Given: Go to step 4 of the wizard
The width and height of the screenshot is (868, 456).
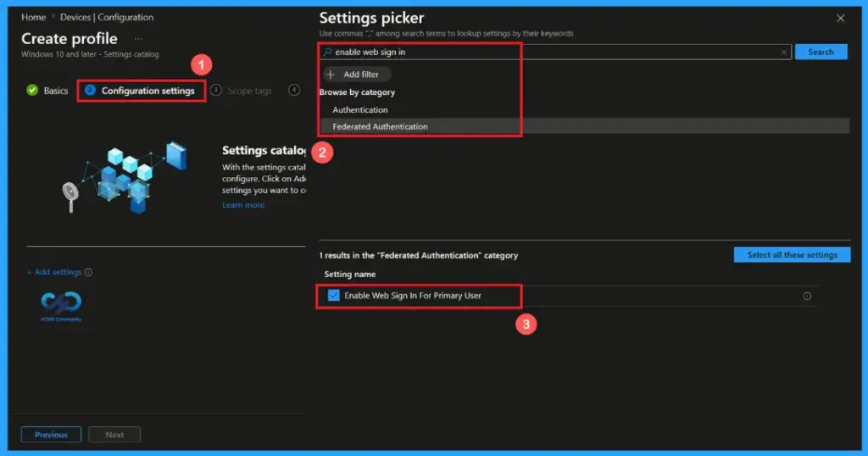Looking at the screenshot, I should 294,90.
